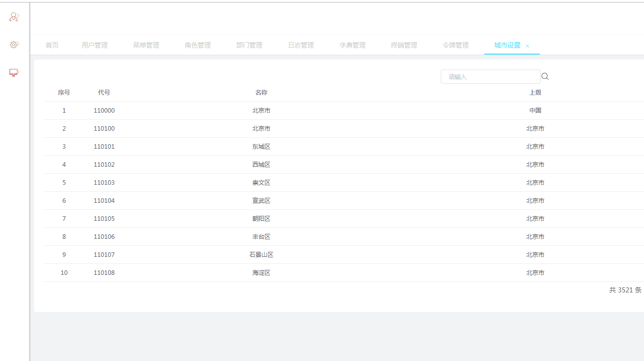The width and height of the screenshot is (644, 361).
Task: Switch to the 部门管理 tab
Action: point(249,45)
